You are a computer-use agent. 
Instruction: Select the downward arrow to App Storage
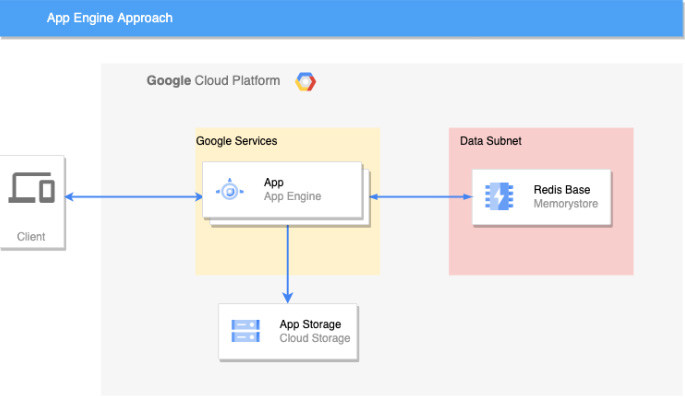tap(287, 264)
